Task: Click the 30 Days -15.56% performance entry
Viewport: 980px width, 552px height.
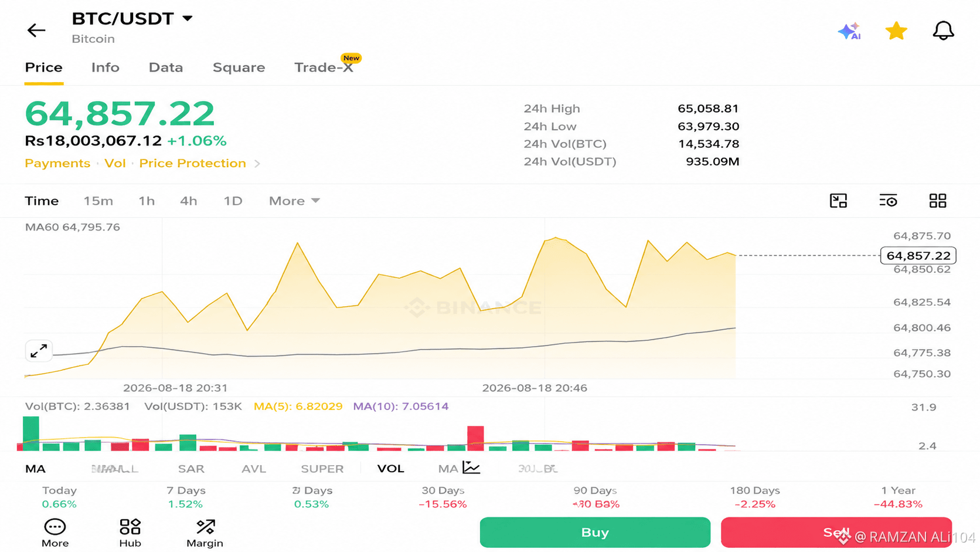Action: click(443, 497)
